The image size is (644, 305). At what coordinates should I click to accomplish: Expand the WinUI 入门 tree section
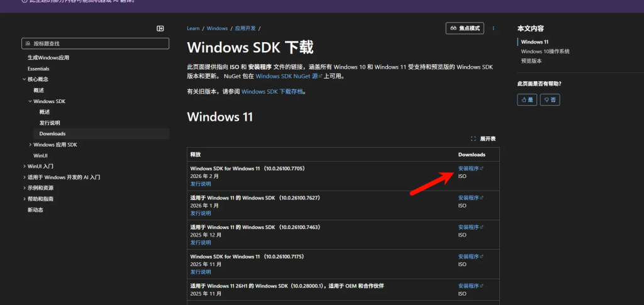tap(25, 166)
